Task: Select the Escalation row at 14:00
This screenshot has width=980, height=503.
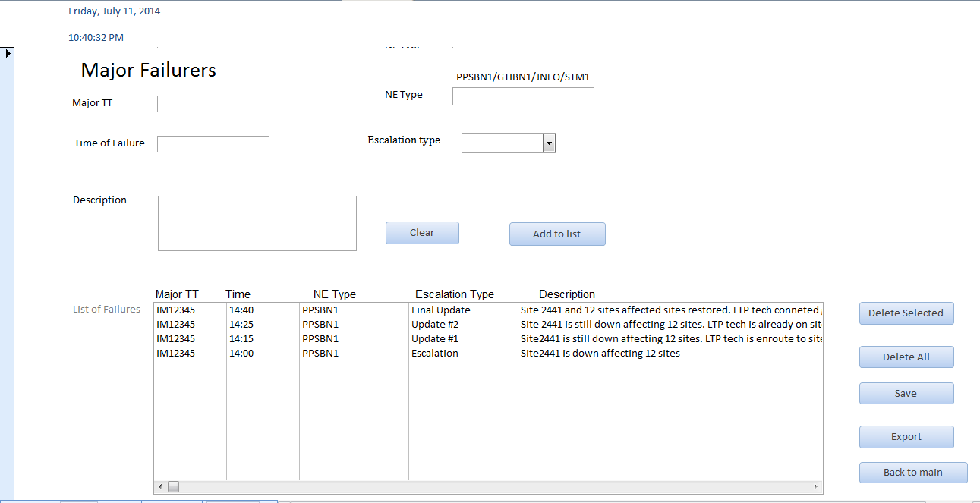Action: coord(488,354)
